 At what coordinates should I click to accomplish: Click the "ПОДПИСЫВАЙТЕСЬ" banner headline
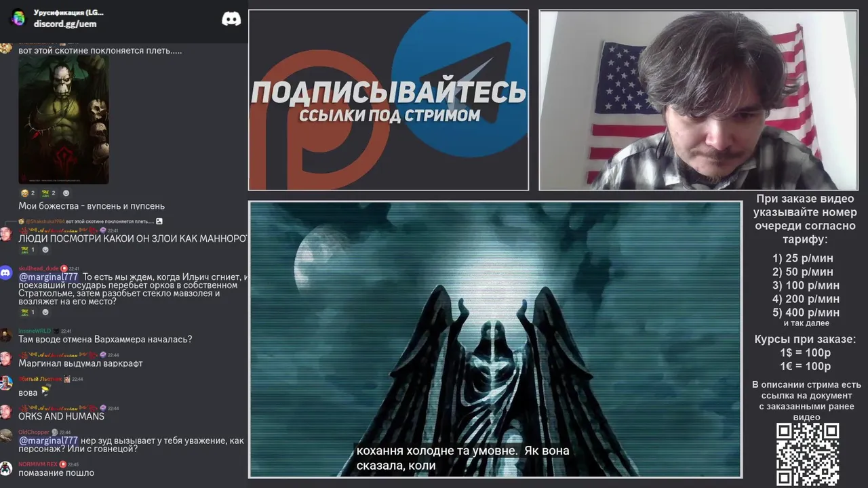click(x=389, y=93)
